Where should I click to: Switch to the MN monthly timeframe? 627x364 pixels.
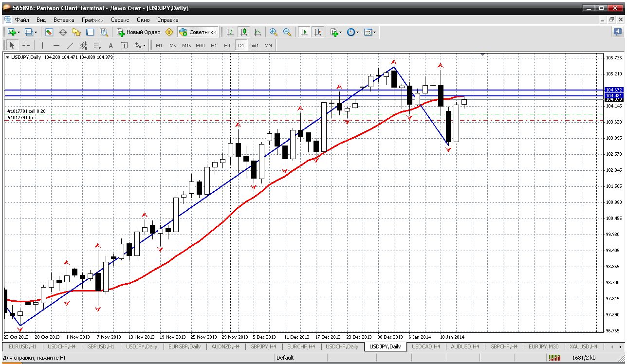[268, 45]
